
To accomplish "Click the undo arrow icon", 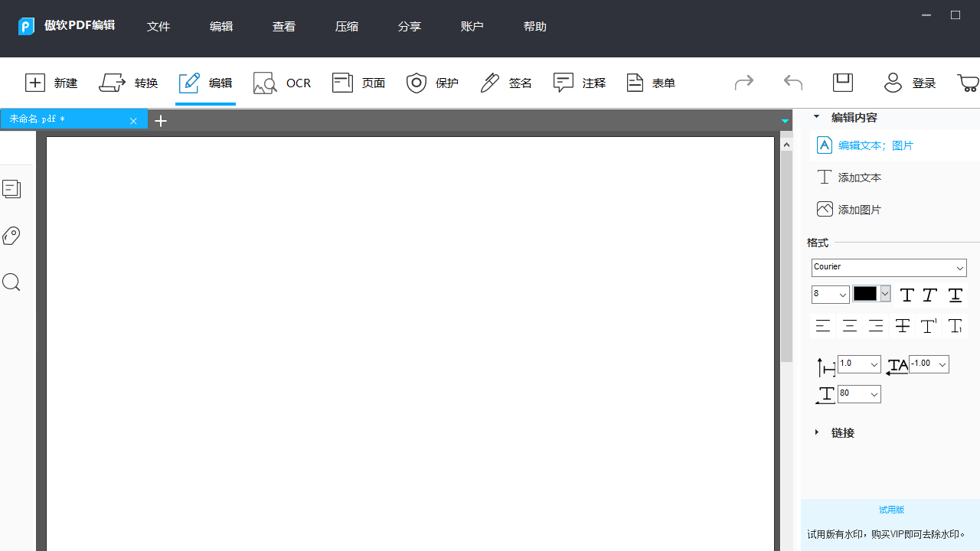I will (x=792, y=82).
